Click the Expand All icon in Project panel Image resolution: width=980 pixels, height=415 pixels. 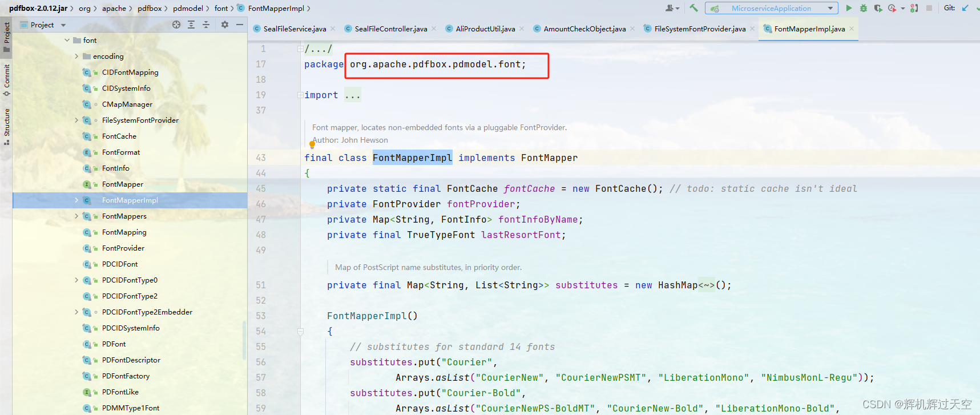click(191, 25)
